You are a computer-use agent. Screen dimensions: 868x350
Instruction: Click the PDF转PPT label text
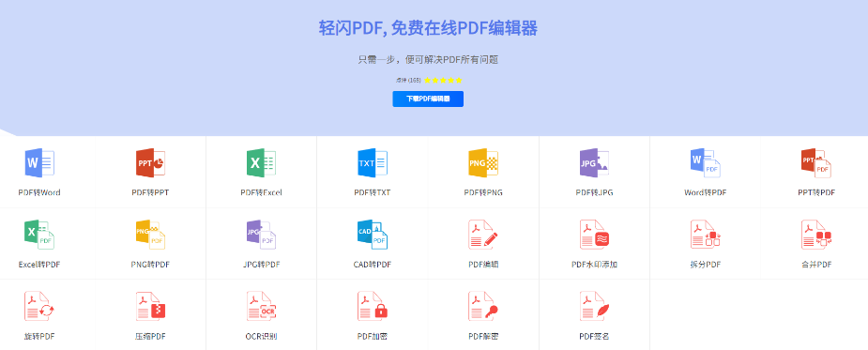coord(150,192)
